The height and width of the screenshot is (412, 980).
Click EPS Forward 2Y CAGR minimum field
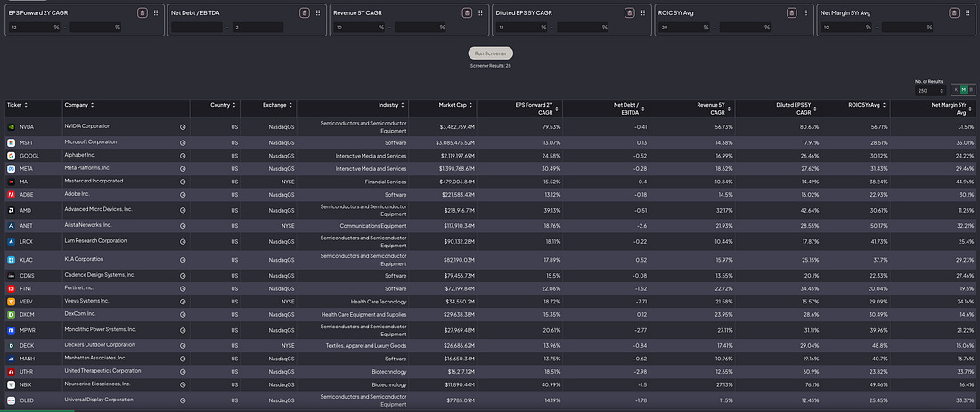pyautogui.click(x=35, y=28)
